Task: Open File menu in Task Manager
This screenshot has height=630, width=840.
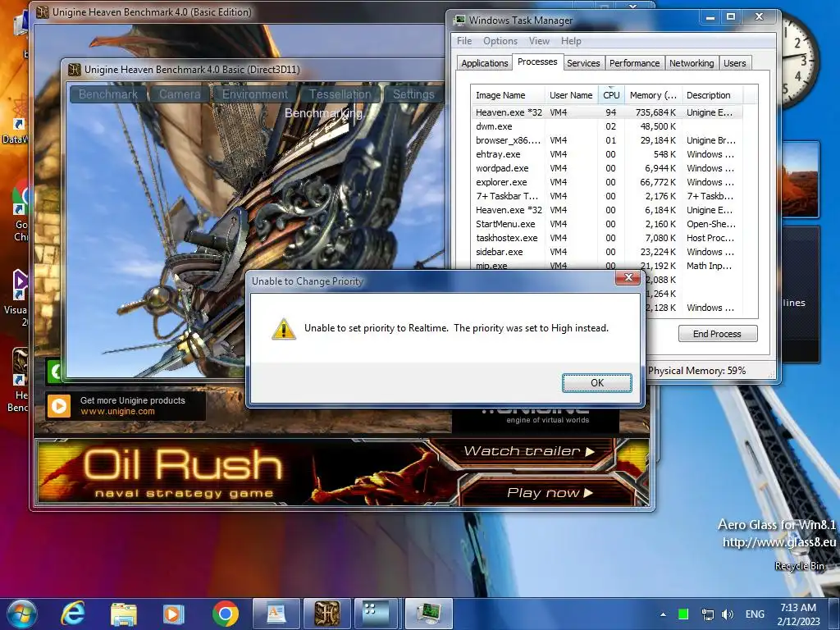Action: click(x=464, y=41)
